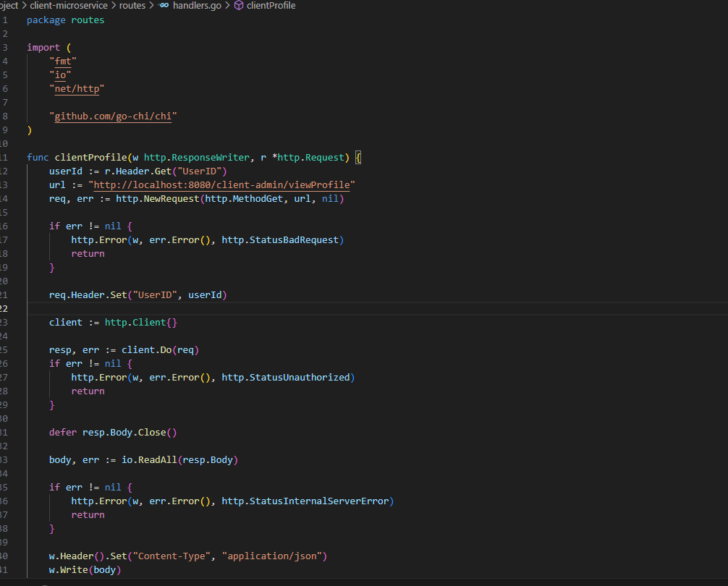Screen dimensions: 728x586
Task: Click "Content-Type" string literal
Action: (x=172, y=556)
